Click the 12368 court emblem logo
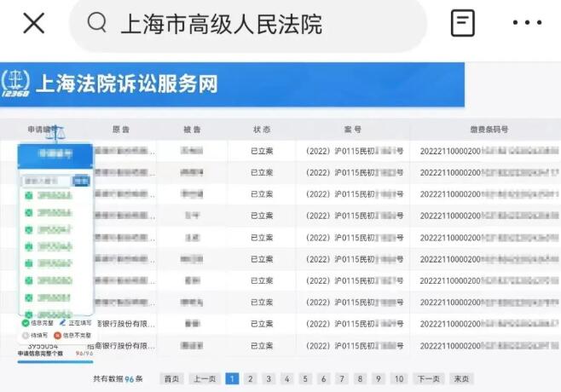 15,84
